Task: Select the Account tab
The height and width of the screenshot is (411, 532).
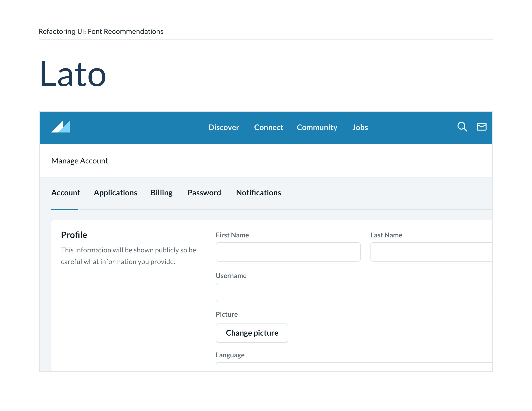Action: click(x=66, y=193)
